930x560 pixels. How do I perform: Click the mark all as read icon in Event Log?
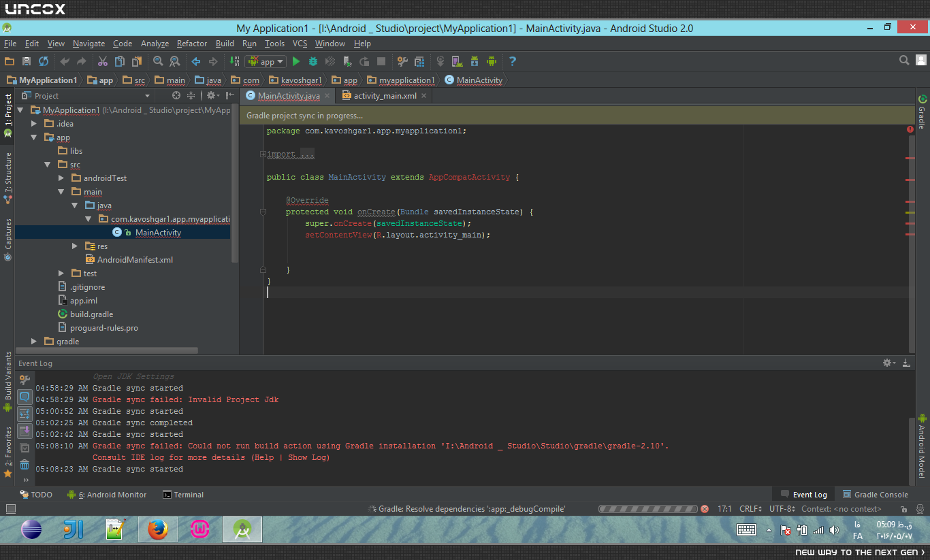25,448
